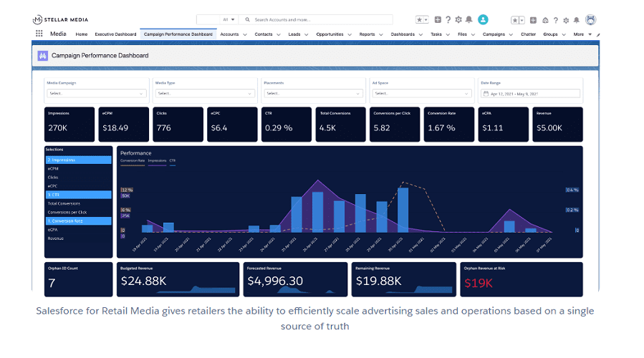Toggle Conversions per Click in Selections
The image size is (644, 358).
pyautogui.click(x=79, y=212)
